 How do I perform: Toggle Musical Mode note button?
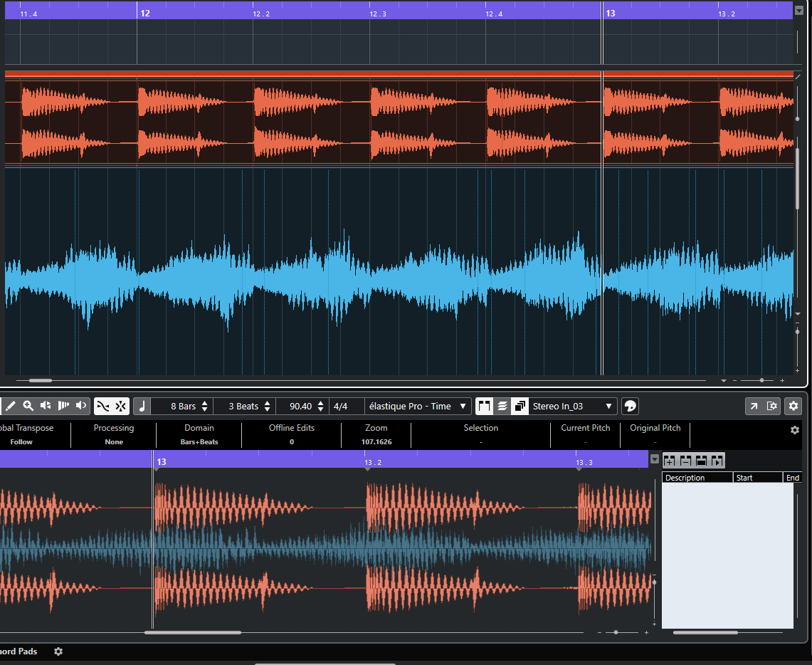coord(142,406)
